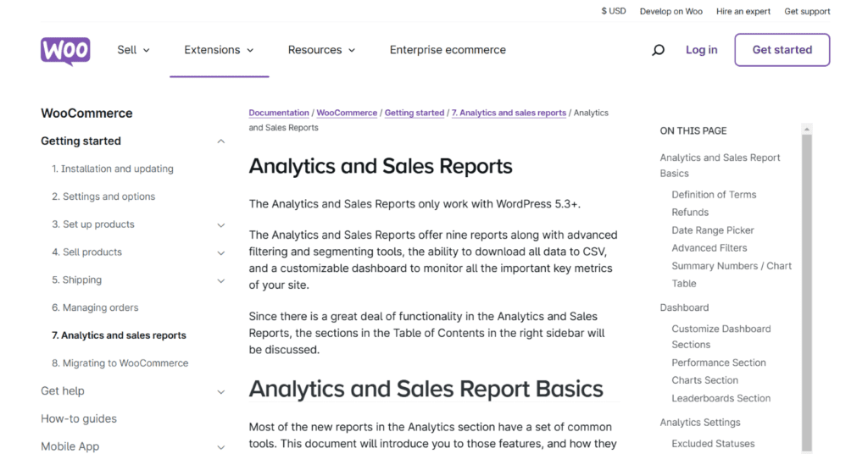
Task: Click the Getting started breadcrumb link
Action: pos(414,113)
